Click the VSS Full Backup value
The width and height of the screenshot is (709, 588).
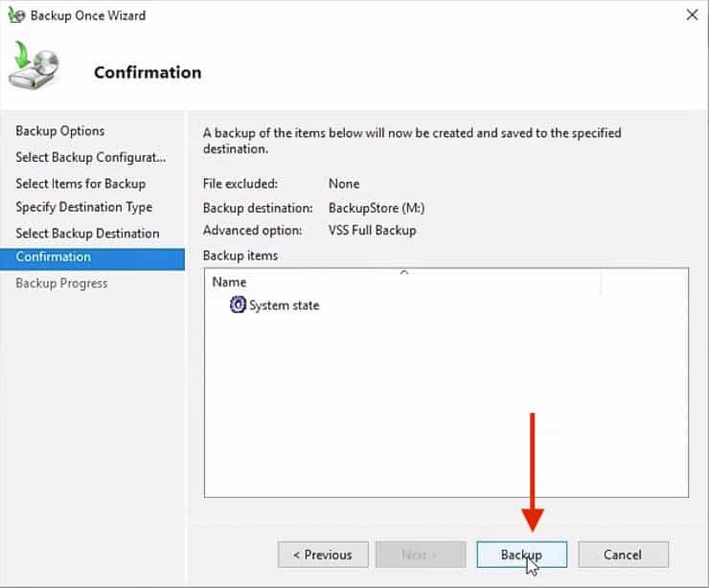coord(372,231)
